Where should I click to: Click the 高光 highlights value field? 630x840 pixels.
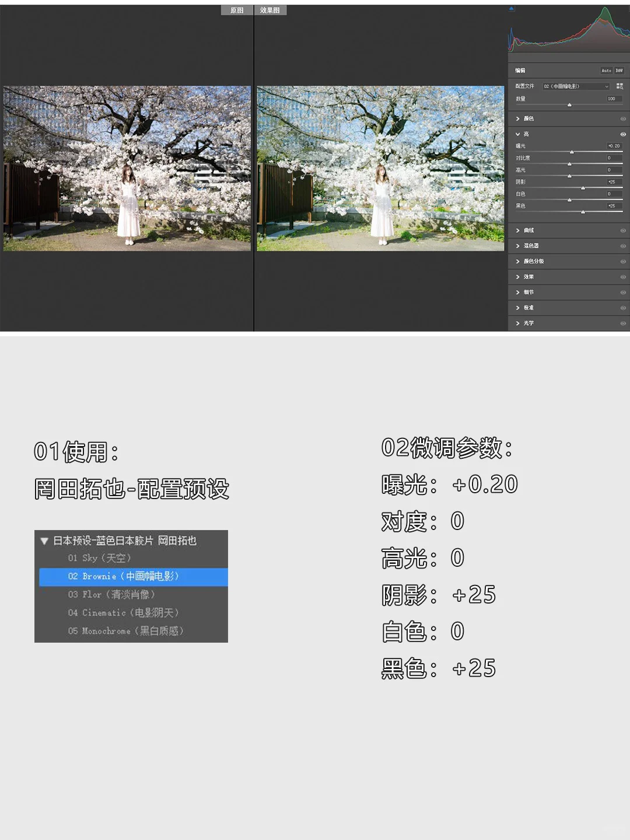tap(614, 170)
